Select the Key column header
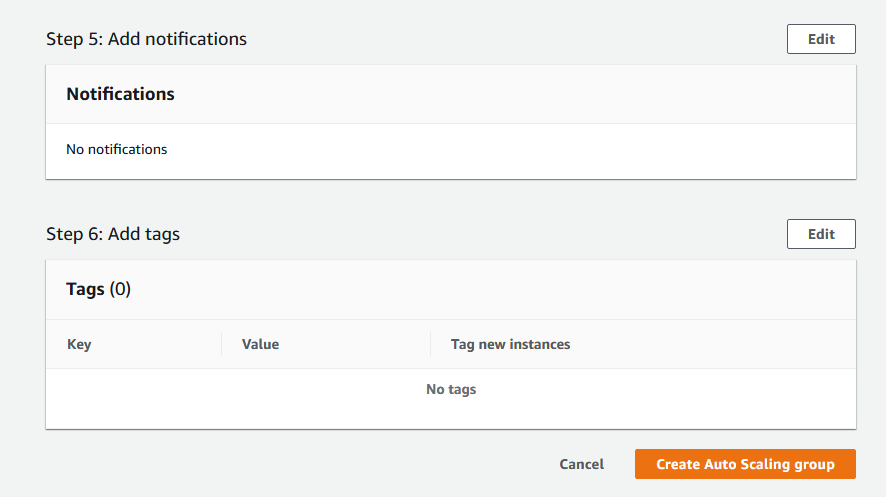The image size is (886, 497). pos(79,344)
